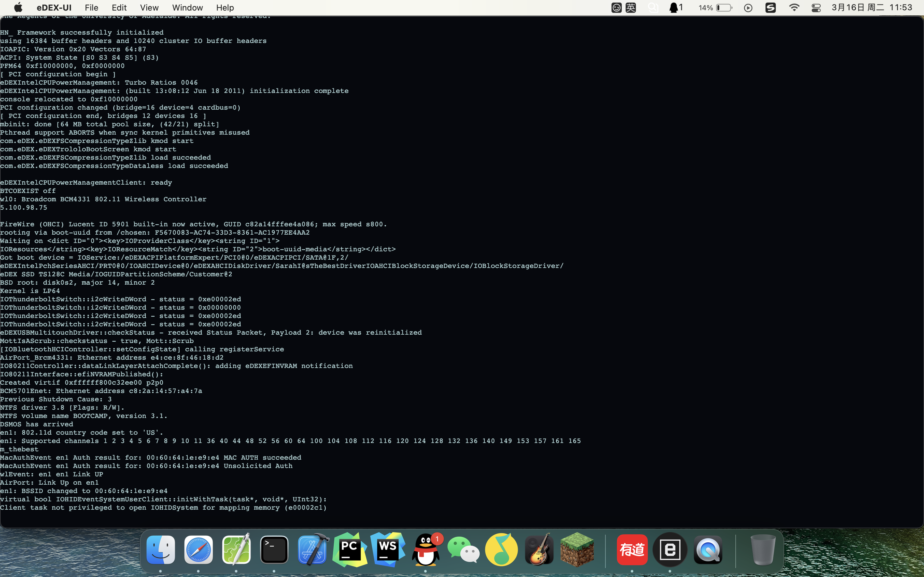Open Terminal from the Dock

(274, 549)
